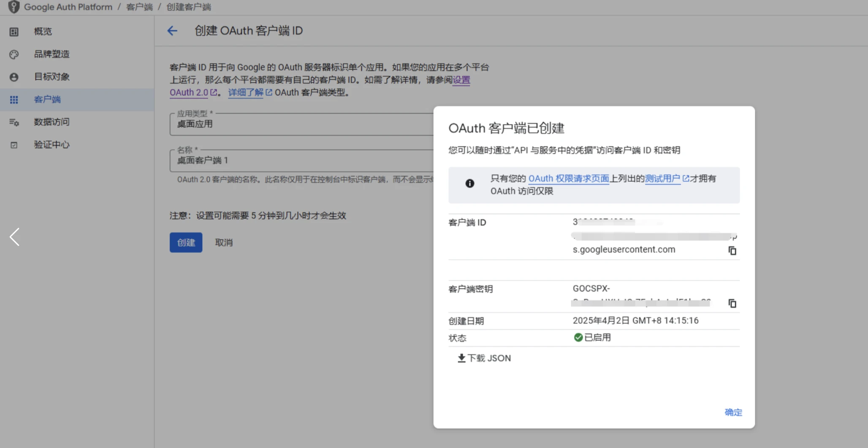Click the 创建客户端 breadcrumb
The height and width of the screenshot is (448, 868).
(x=189, y=7)
